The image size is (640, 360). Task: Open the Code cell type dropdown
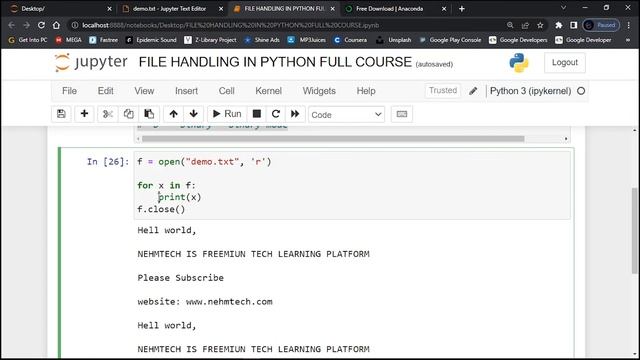[x=347, y=115]
